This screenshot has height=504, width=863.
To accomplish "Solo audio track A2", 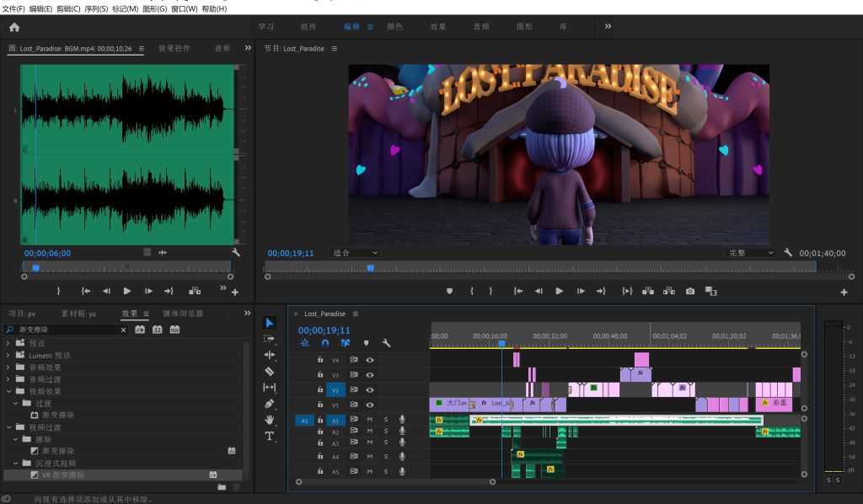I will tap(386, 431).
